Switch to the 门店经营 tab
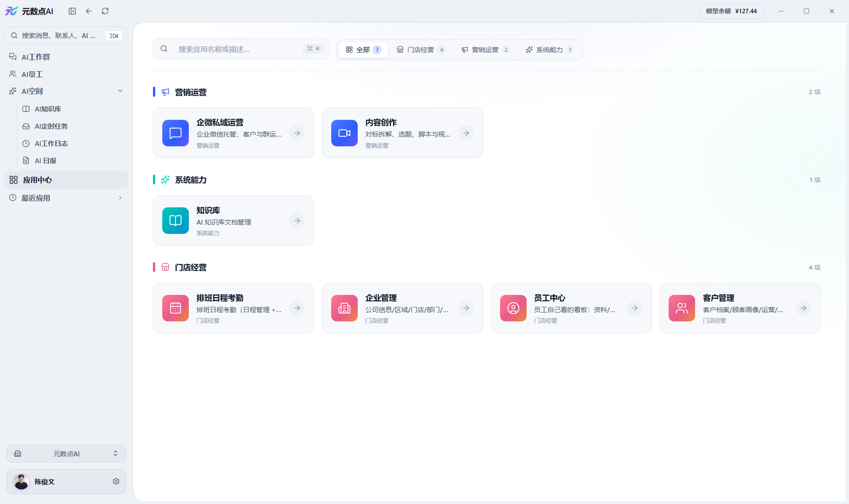Image resolution: width=849 pixels, height=504 pixels. pos(421,50)
